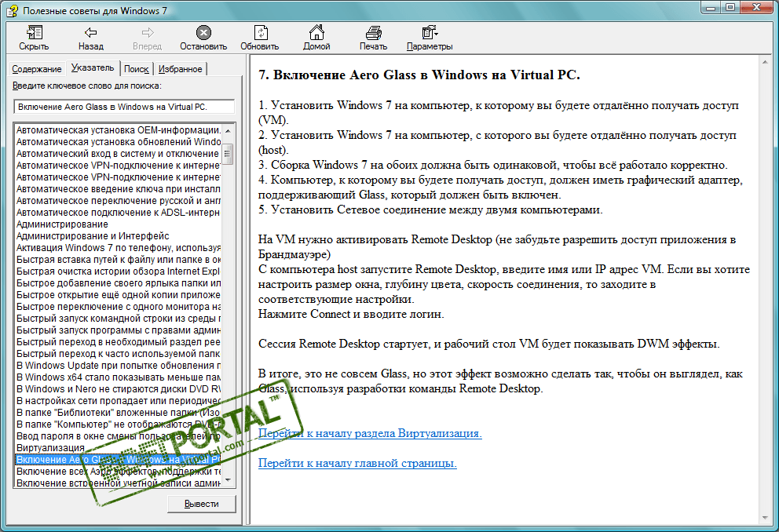Switch to the Избранное tab

click(181, 69)
